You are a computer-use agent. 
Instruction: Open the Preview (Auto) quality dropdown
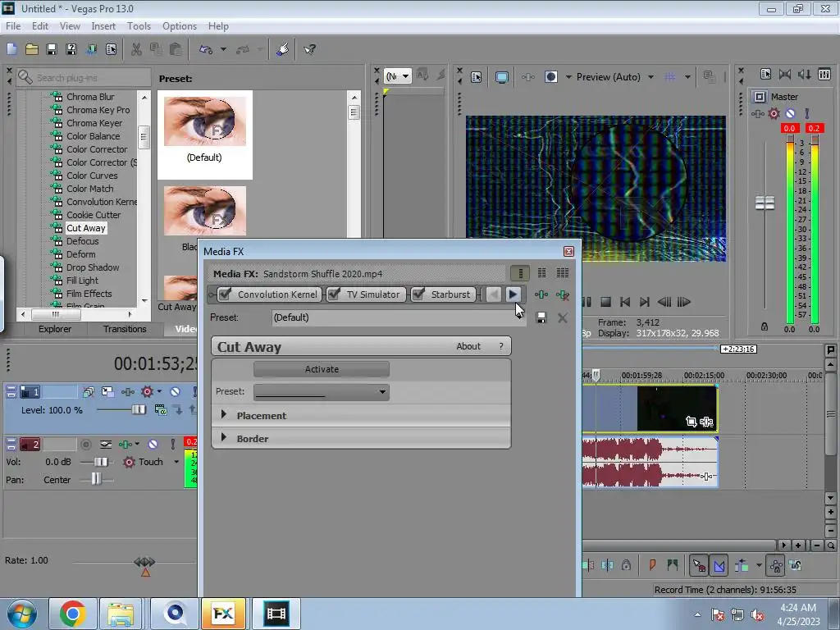click(651, 77)
